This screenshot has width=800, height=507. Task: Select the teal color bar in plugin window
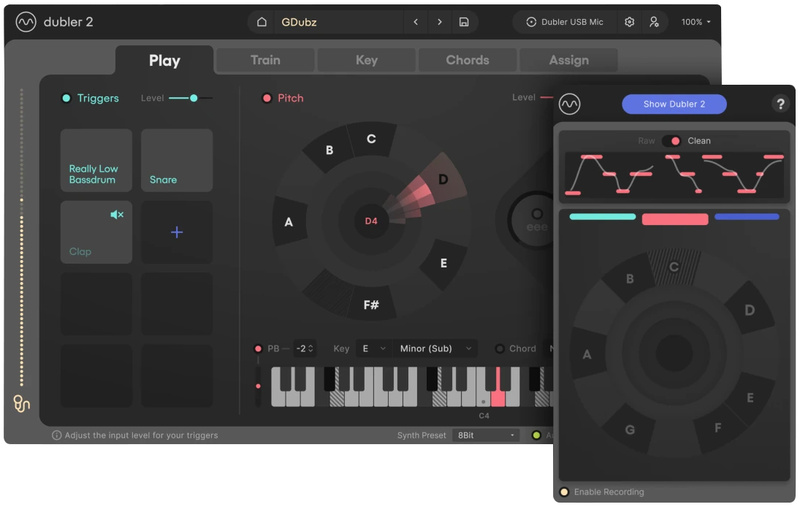pos(603,217)
